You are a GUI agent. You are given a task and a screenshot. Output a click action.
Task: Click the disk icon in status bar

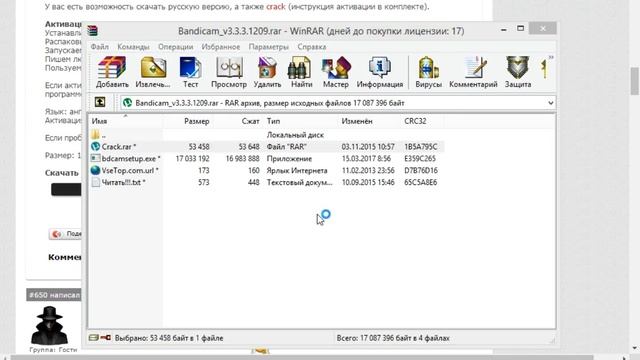(x=93, y=338)
